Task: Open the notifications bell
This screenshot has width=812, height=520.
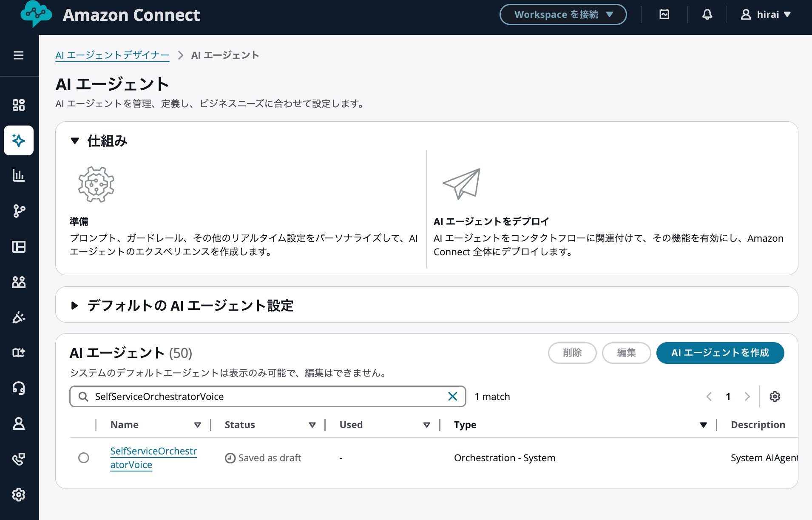Action: [707, 14]
